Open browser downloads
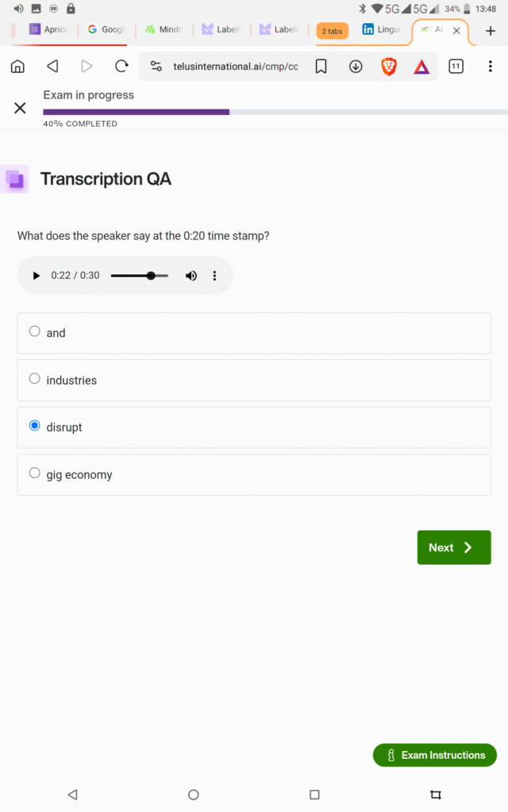The height and width of the screenshot is (812, 508). (356, 67)
